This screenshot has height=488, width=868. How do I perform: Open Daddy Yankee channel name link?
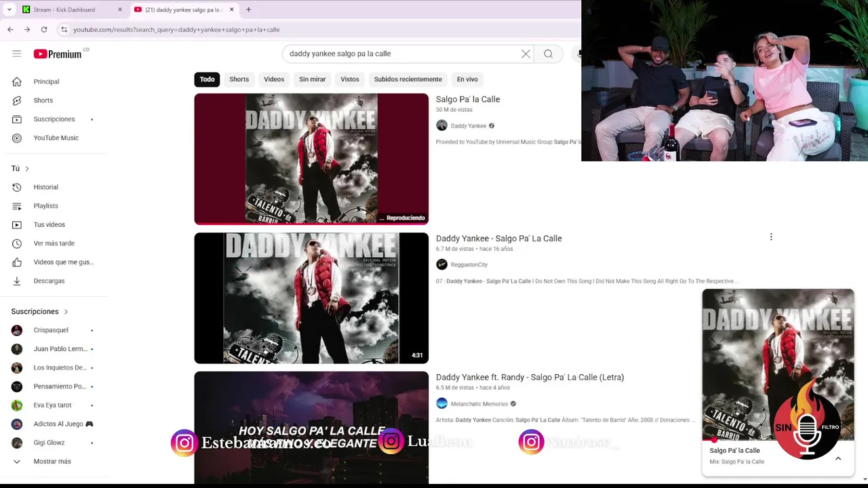tap(469, 126)
